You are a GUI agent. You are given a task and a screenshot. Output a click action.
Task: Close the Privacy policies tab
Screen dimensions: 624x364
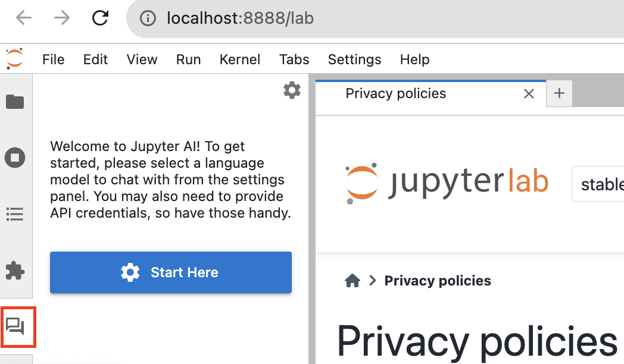pos(529,94)
